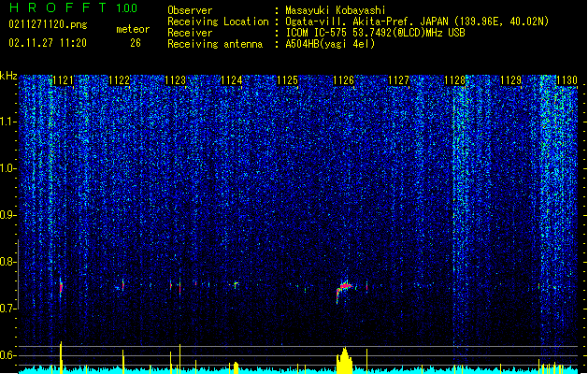
Task: Click the 1126 time marker
Action: point(343,80)
